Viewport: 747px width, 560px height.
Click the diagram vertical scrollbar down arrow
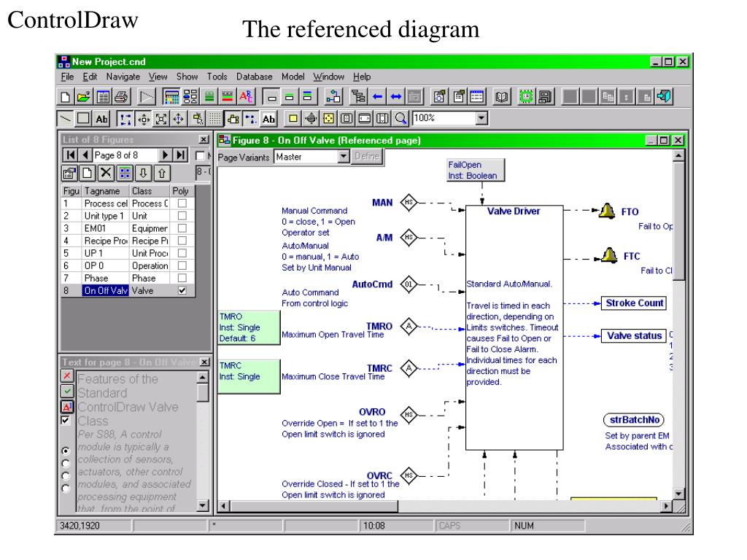678,494
